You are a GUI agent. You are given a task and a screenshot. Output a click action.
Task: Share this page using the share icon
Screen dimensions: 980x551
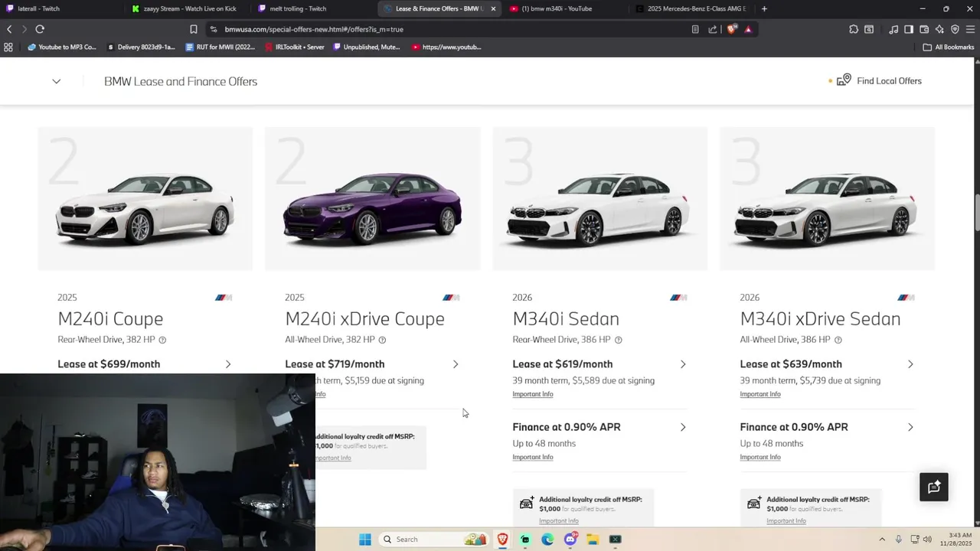coord(713,29)
